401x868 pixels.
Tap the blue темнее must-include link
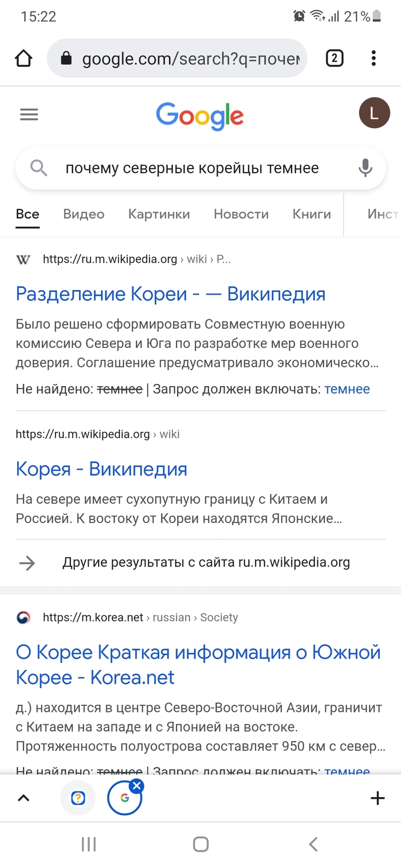[347, 390]
